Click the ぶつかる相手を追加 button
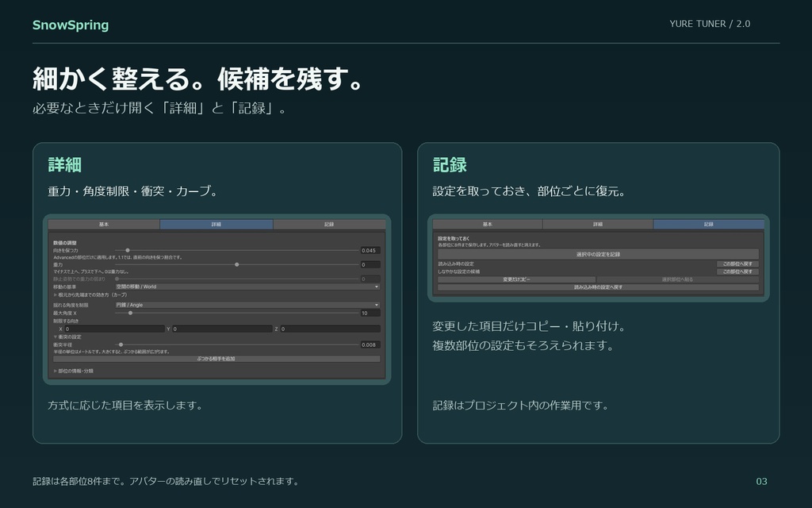812x508 pixels. (216, 359)
